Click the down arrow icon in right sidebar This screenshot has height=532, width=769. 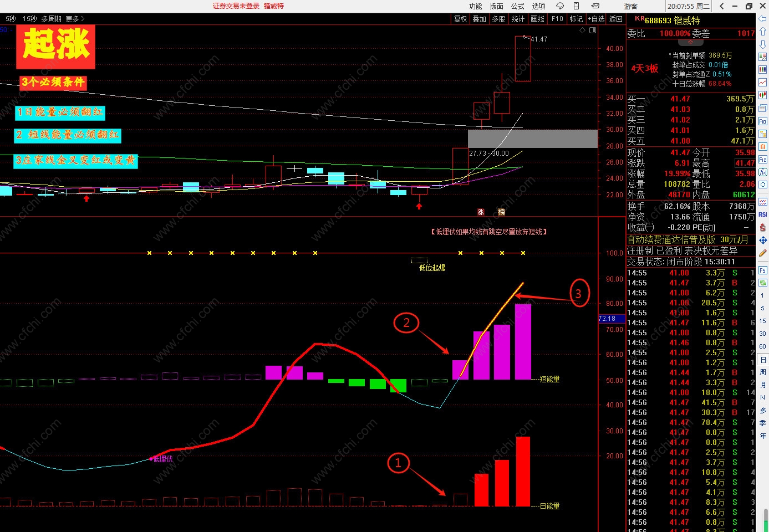click(x=763, y=44)
